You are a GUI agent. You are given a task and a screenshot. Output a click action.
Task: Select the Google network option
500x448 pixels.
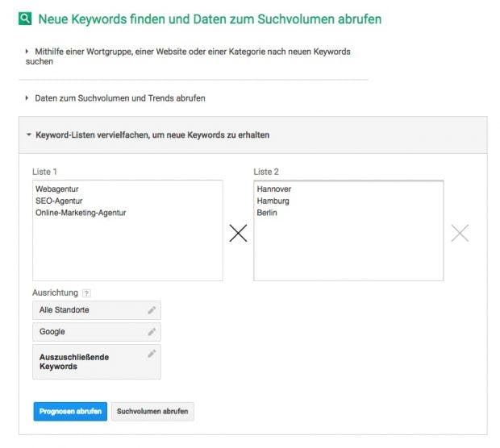pos(97,332)
